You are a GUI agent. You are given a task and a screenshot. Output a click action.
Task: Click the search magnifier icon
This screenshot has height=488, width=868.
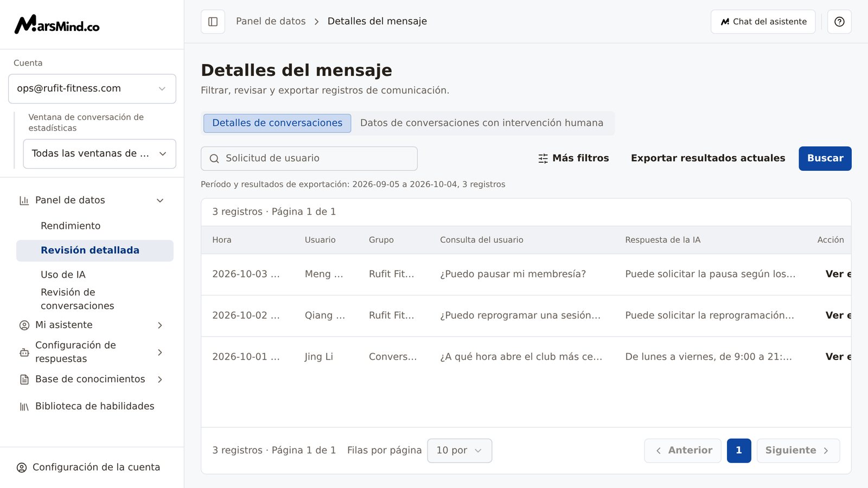tap(214, 158)
